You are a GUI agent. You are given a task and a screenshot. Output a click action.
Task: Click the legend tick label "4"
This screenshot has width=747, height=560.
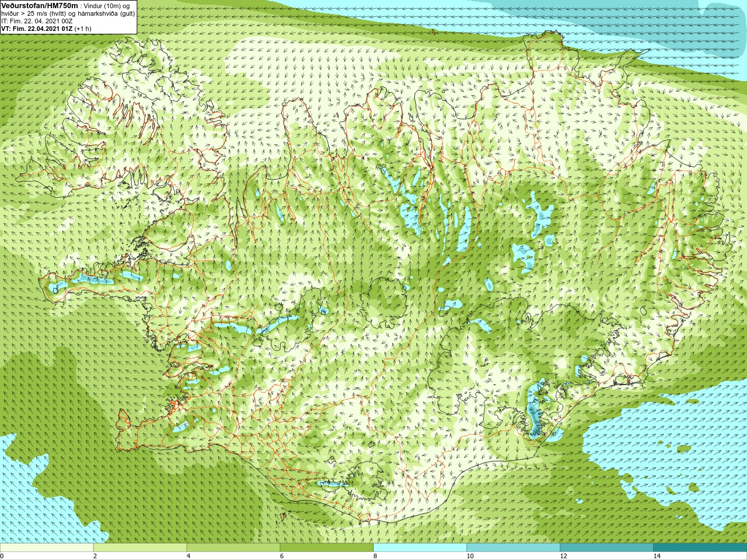pyautogui.click(x=189, y=555)
